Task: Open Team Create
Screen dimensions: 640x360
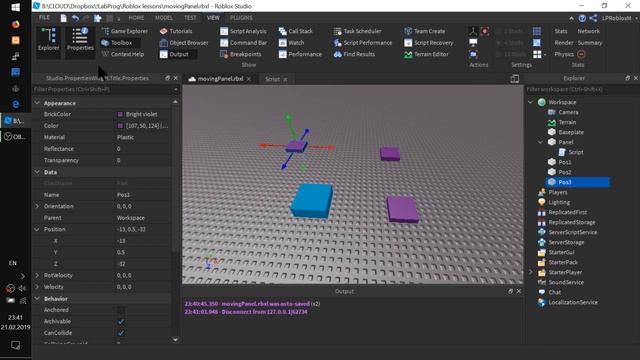Action: [424, 31]
